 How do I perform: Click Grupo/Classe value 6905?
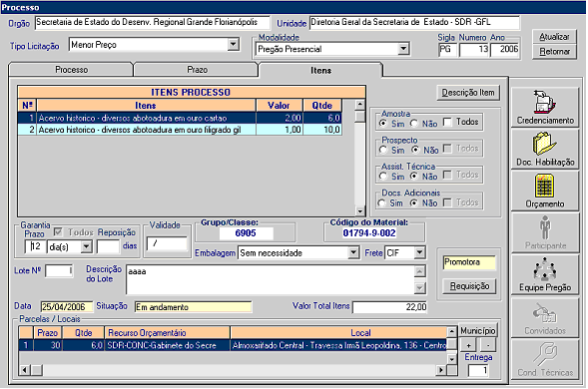click(x=246, y=233)
